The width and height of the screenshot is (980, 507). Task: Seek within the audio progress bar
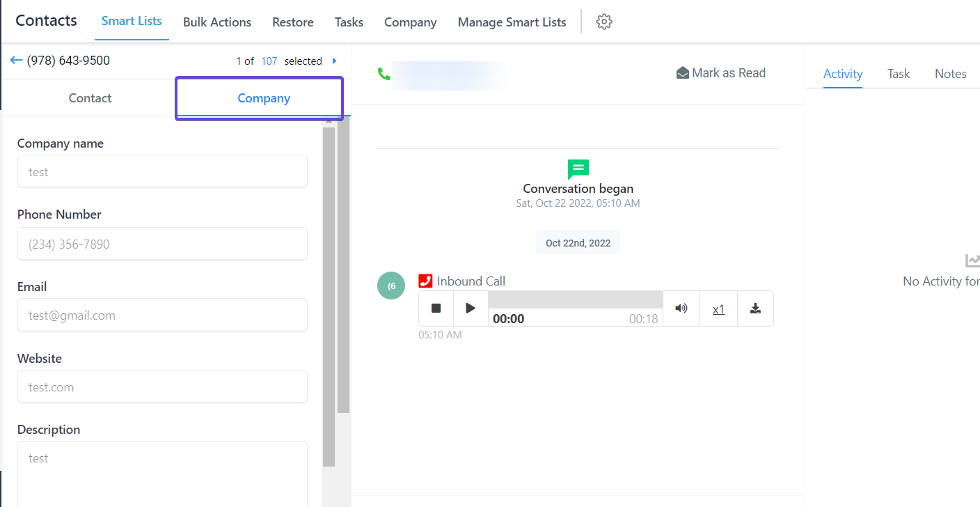coord(576,300)
